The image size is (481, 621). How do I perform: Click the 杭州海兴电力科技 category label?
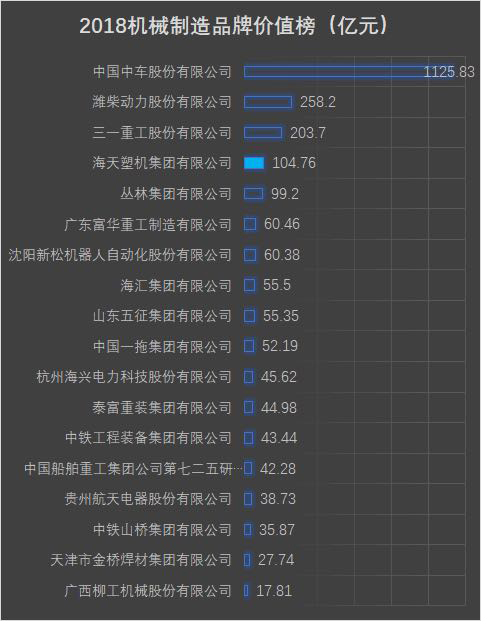[134, 377]
